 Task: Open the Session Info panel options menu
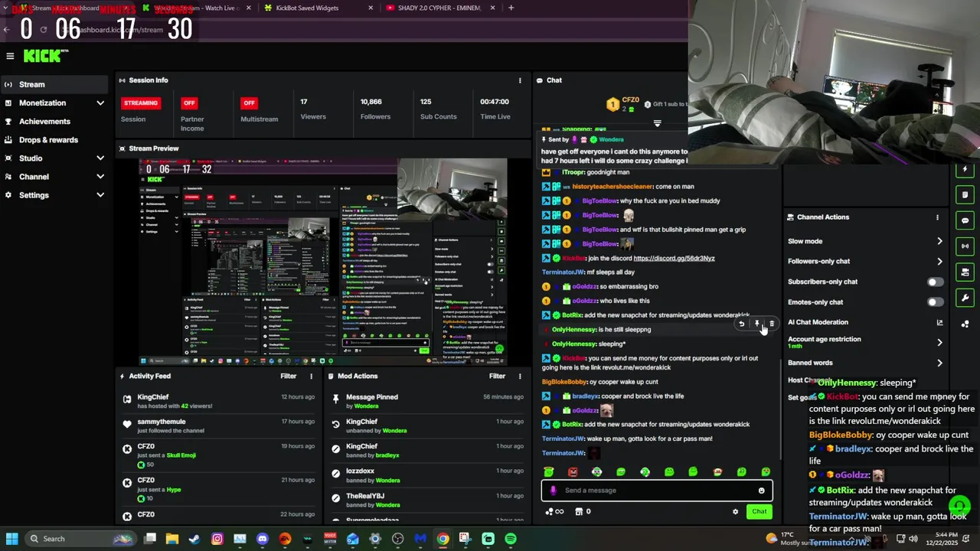tap(520, 80)
